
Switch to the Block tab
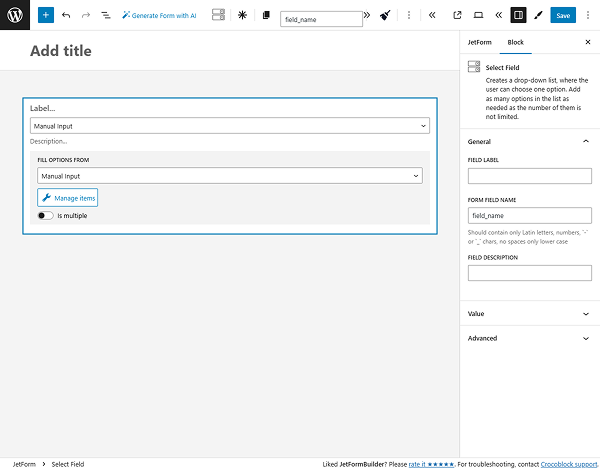515,42
